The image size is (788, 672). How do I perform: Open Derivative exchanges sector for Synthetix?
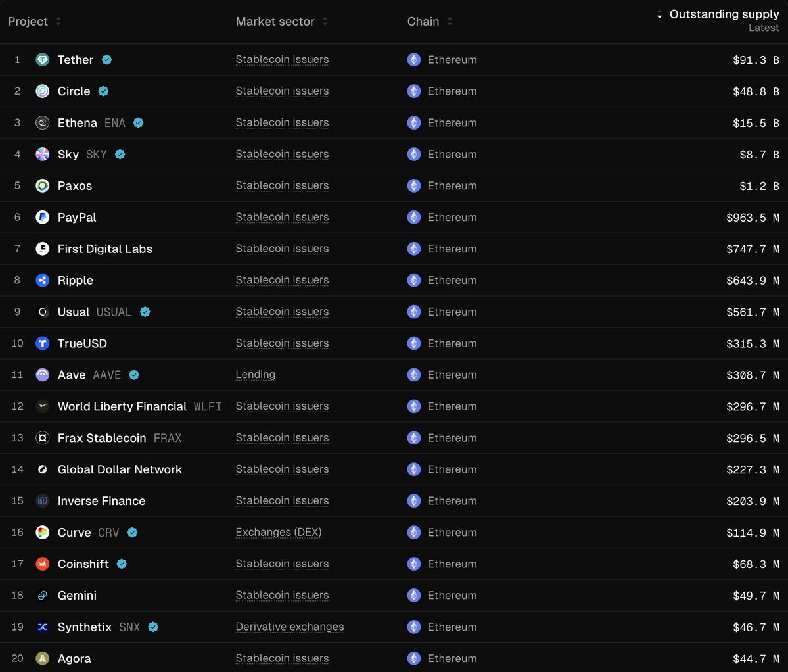290,626
